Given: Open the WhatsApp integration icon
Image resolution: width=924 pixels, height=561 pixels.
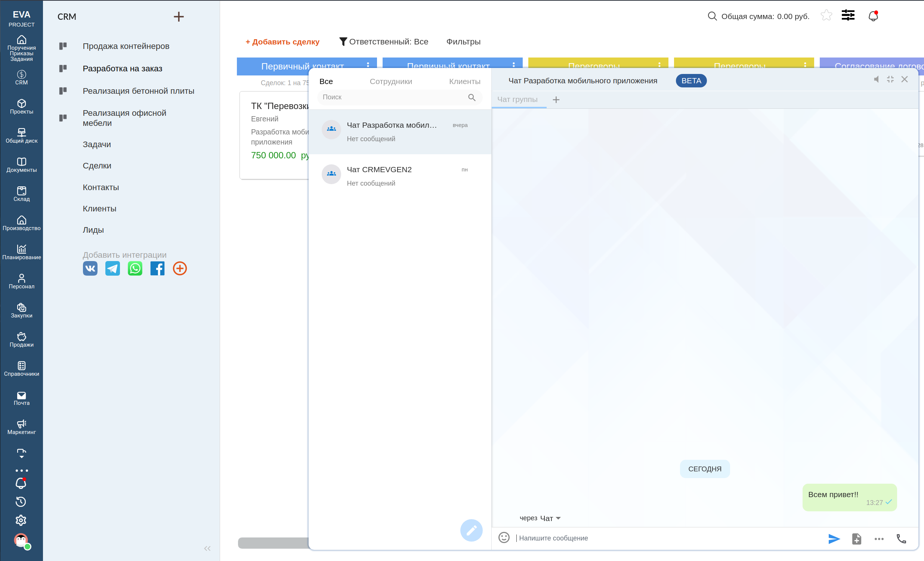Looking at the screenshot, I should coord(135,268).
